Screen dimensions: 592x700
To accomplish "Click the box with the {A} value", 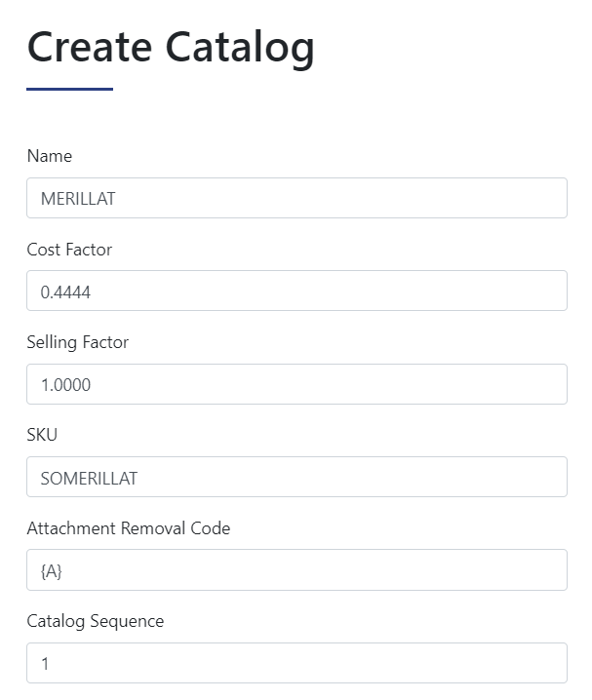I will (296, 569).
